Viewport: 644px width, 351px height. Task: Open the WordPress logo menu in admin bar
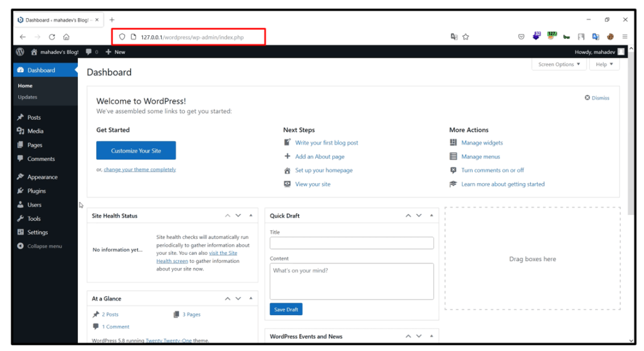[20, 52]
